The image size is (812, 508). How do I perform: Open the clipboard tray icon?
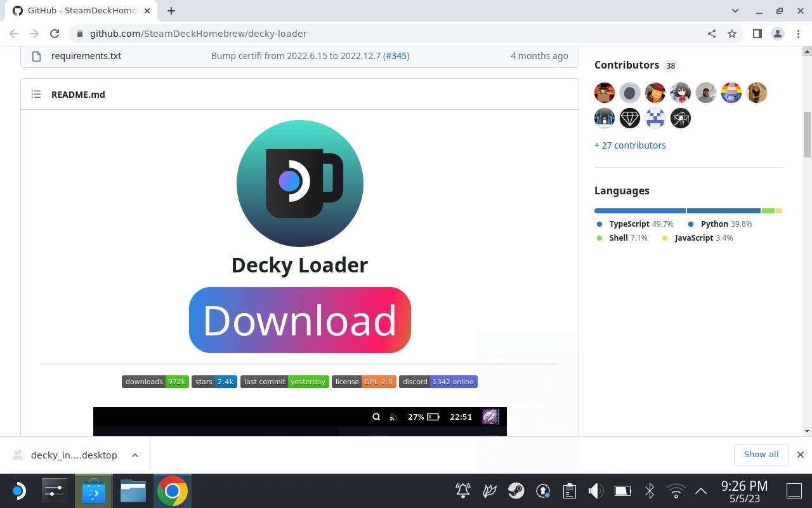click(x=569, y=491)
